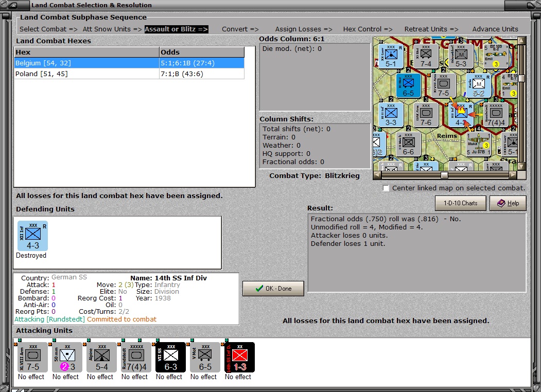Click the XLVIII Arm 7-5 counter on map
Viewport: 541px width, 392px height.
tap(443, 85)
